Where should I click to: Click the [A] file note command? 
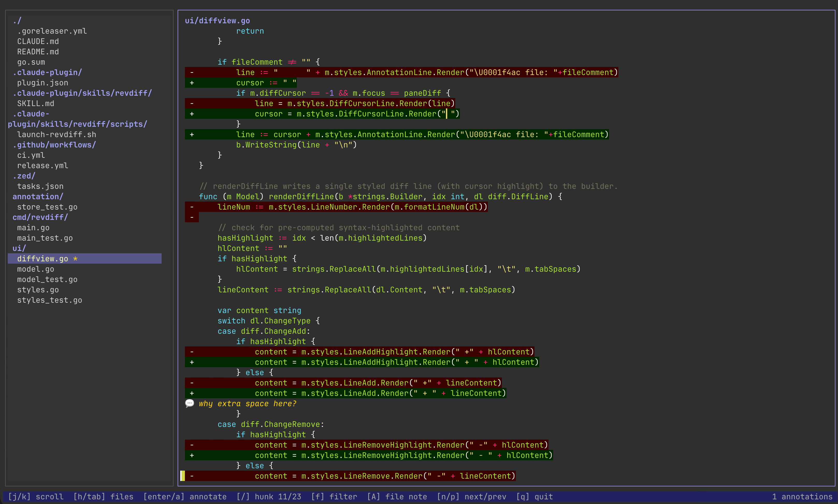click(x=397, y=496)
